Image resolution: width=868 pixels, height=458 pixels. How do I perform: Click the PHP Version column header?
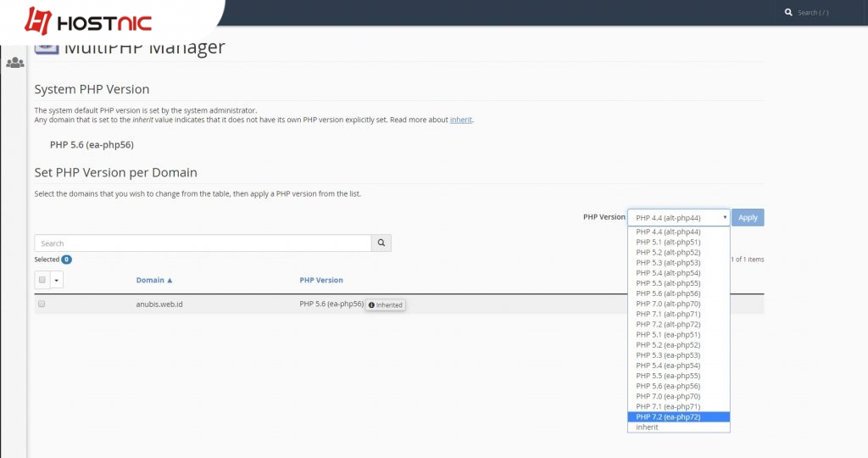tap(321, 280)
